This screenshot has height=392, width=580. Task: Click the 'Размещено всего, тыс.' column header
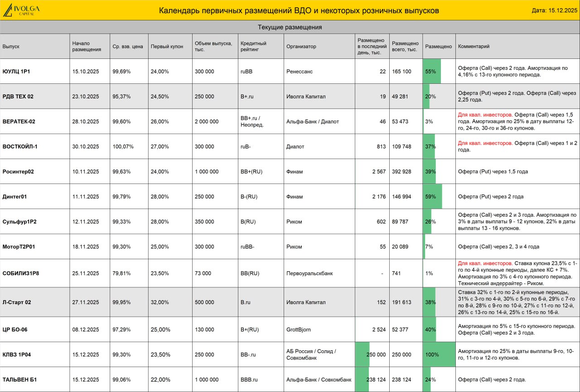pyautogui.click(x=405, y=46)
